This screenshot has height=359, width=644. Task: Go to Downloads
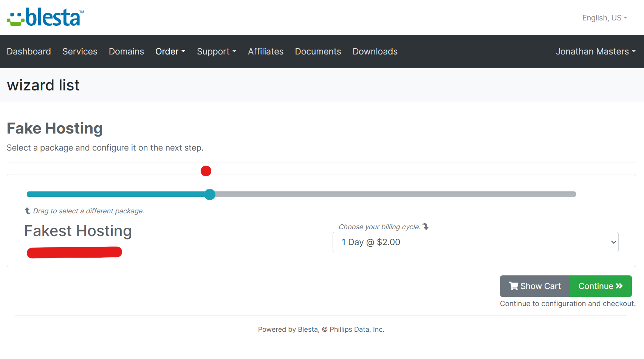point(375,51)
